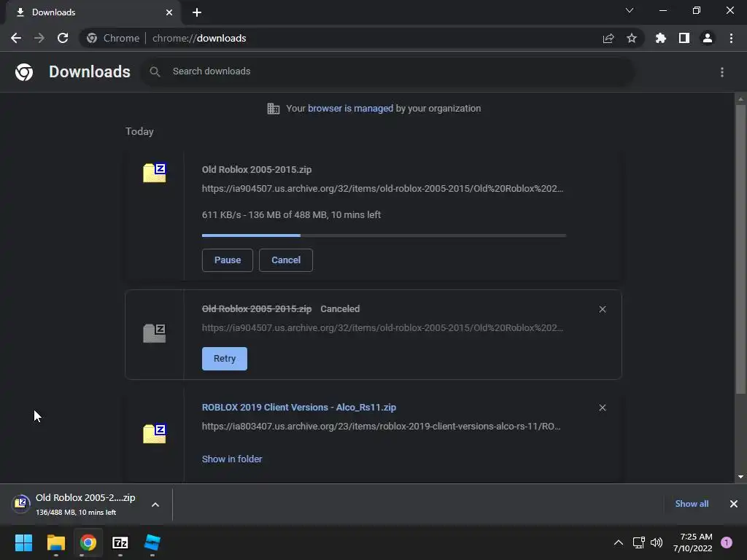Click the '611 KB/s - 136 MB of 488 MB' status text
Viewport: 747px width, 560px height.
coord(291,215)
